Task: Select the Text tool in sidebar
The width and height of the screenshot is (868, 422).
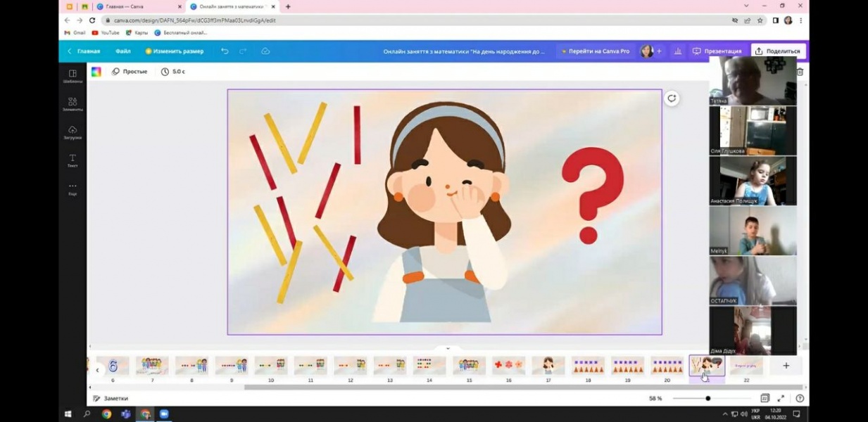Action: [73, 160]
